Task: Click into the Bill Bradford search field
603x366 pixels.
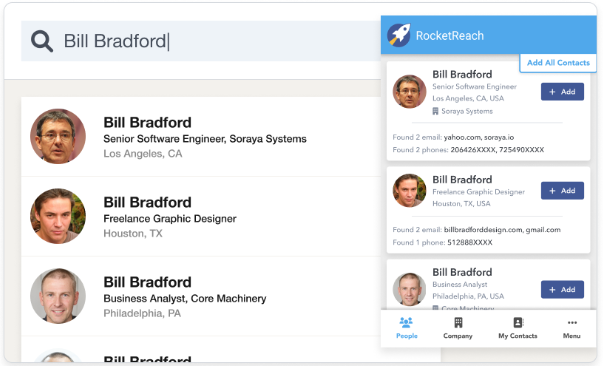Action: point(201,41)
